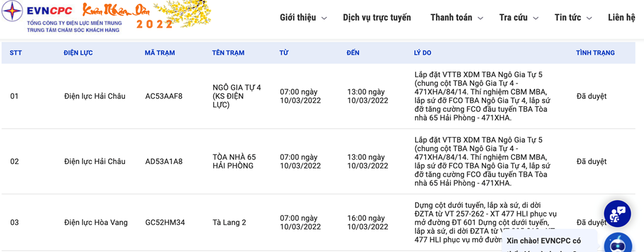
Task: Open the chatbot robot icon
Action: tap(618, 243)
